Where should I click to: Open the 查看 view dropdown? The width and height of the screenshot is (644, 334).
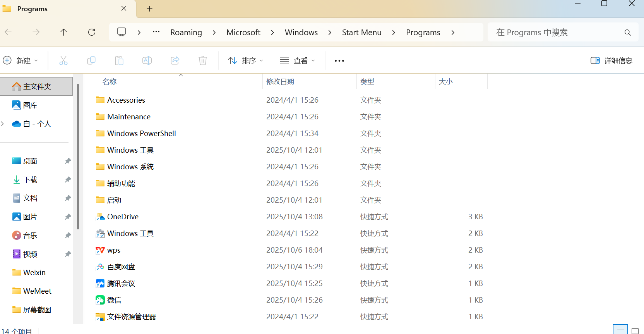[x=297, y=60]
